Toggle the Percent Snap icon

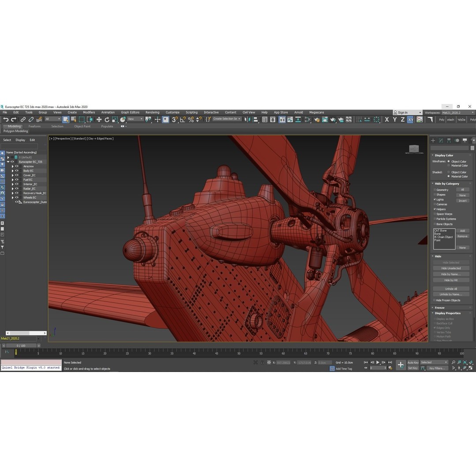pos(191,119)
